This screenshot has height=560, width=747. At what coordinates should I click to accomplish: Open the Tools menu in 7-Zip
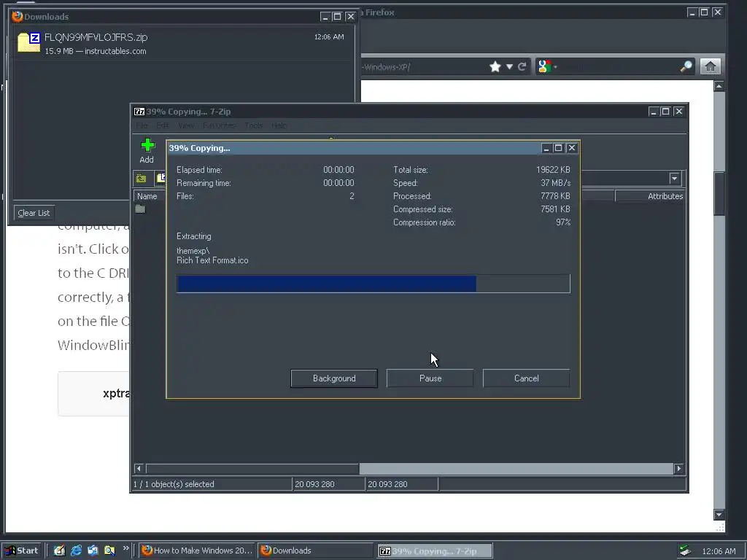coord(253,125)
